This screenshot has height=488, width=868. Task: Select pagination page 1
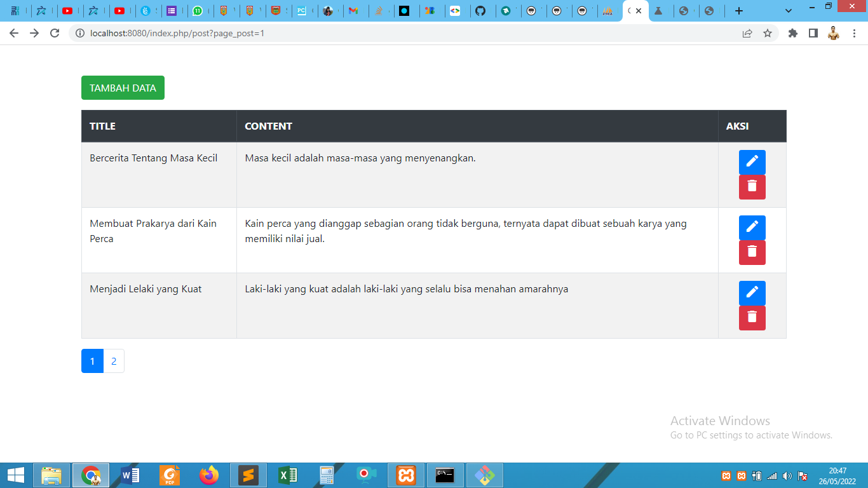(92, 361)
